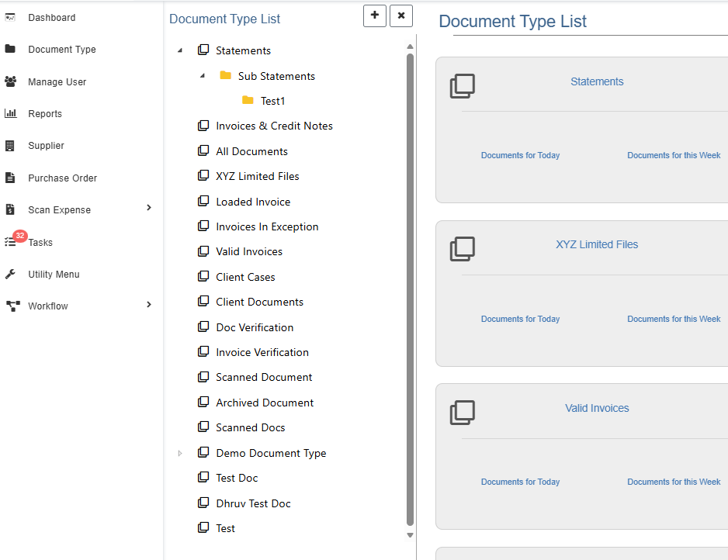Select Invoice Verification in the tree
Viewport: 728px width, 560px height.
(x=262, y=352)
